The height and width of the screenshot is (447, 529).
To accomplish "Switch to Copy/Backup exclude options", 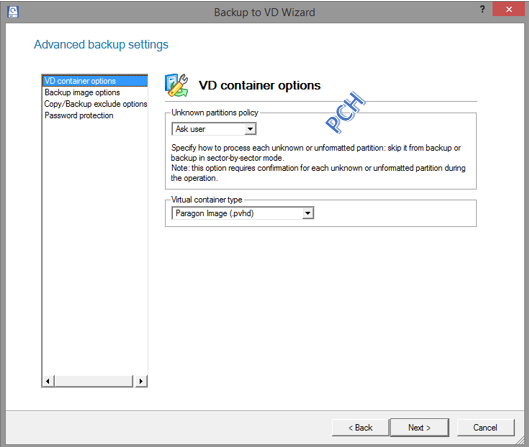I will tap(95, 104).
